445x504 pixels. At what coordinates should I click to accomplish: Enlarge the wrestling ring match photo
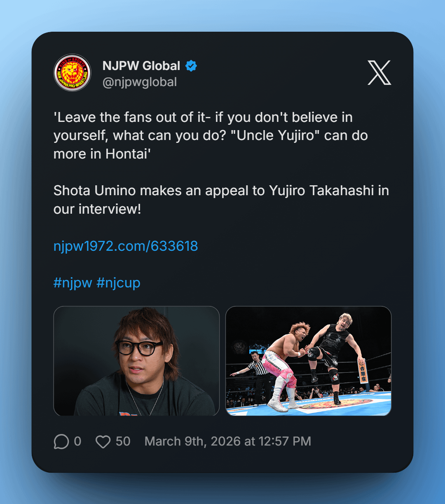coord(308,361)
